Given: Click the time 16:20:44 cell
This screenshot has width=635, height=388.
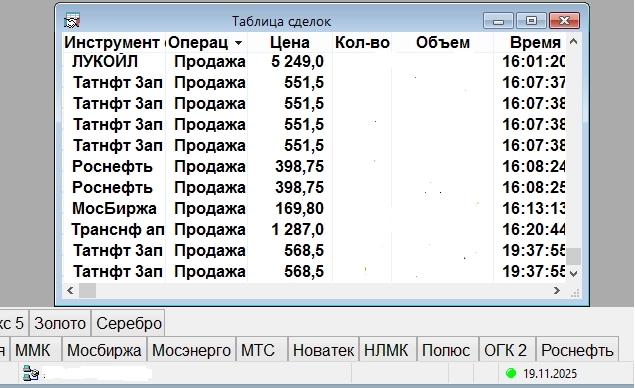Looking at the screenshot, I should pyautogui.click(x=534, y=230).
